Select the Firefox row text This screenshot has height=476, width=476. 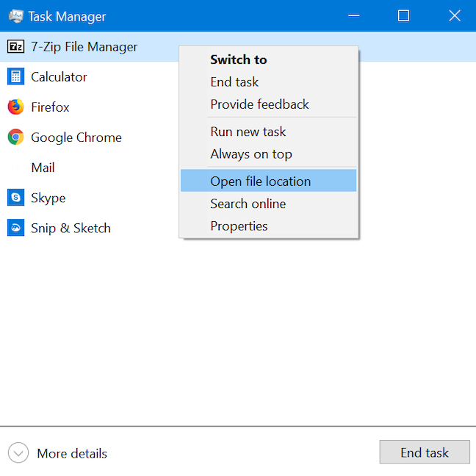(50, 107)
